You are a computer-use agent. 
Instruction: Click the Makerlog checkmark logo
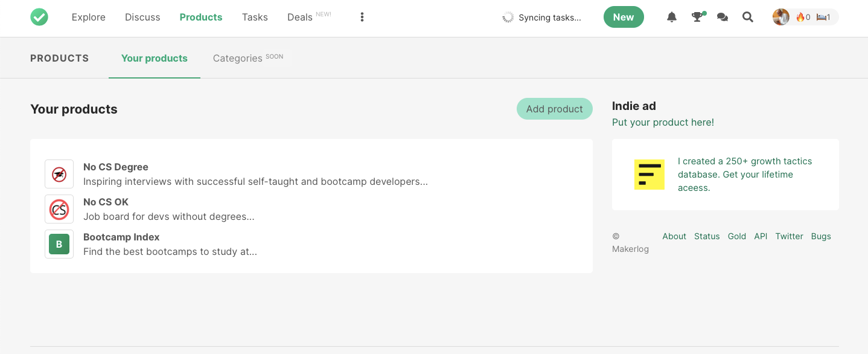(x=39, y=17)
